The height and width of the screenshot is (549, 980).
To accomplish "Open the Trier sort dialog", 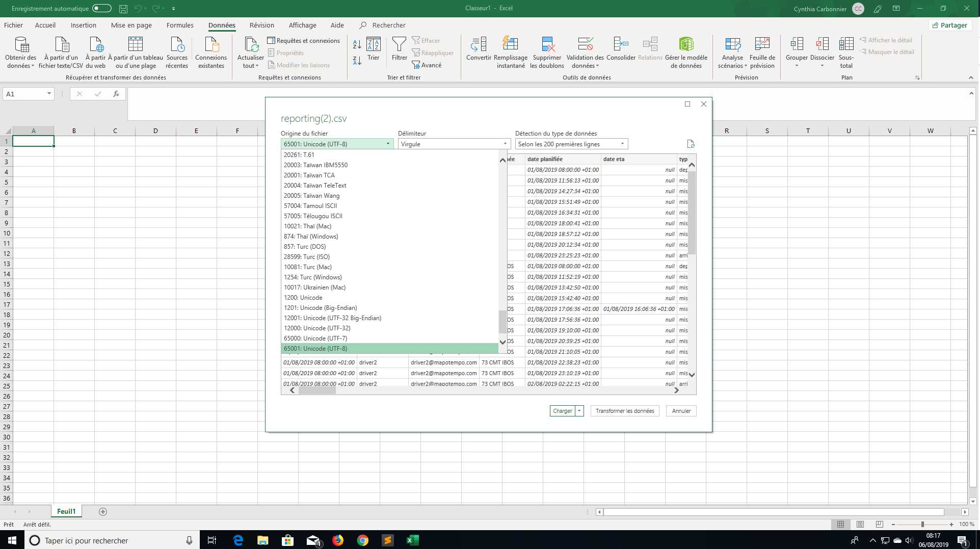I will [x=374, y=49].
